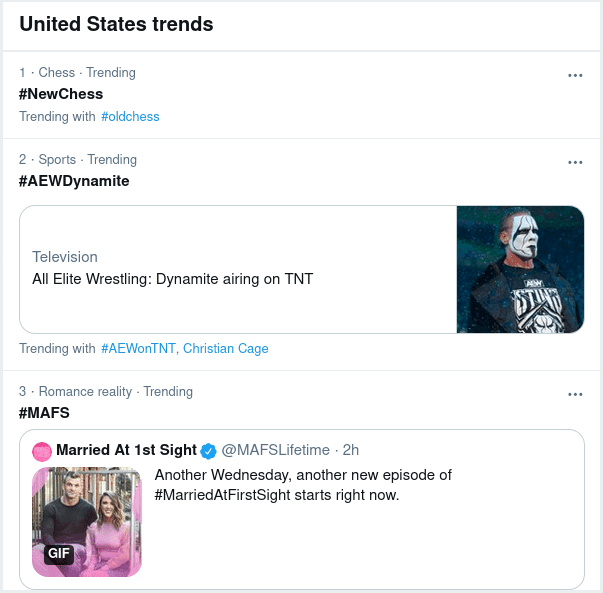Open the tweet text about Another Wednesday
Viewport: 603px width, 593px height.
(x=303, y=485)
